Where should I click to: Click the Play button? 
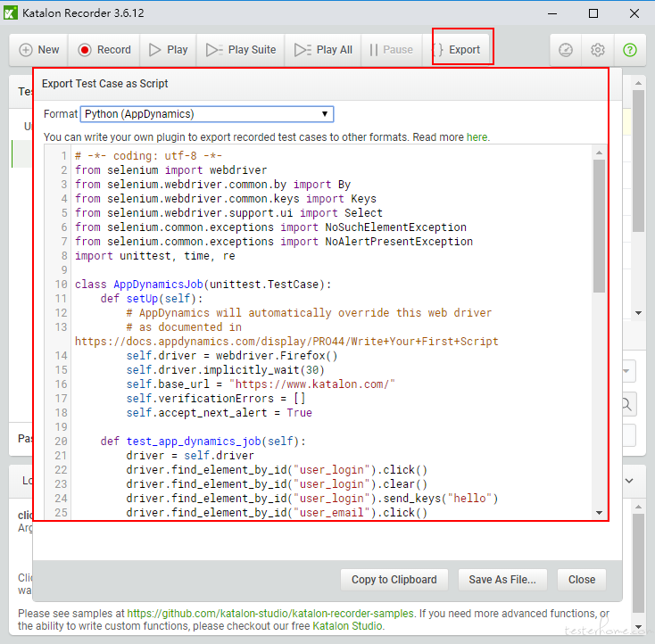point(169,50)
